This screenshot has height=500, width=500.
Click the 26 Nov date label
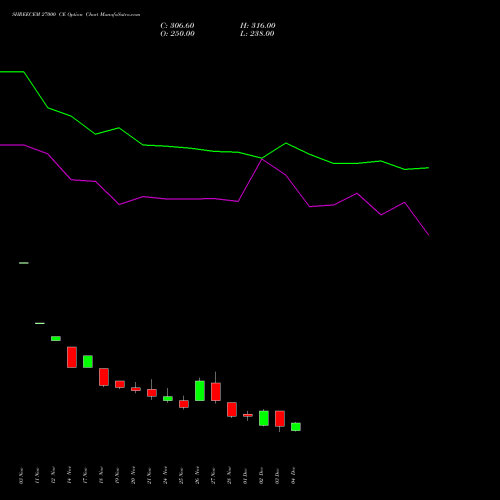[197, 476]
